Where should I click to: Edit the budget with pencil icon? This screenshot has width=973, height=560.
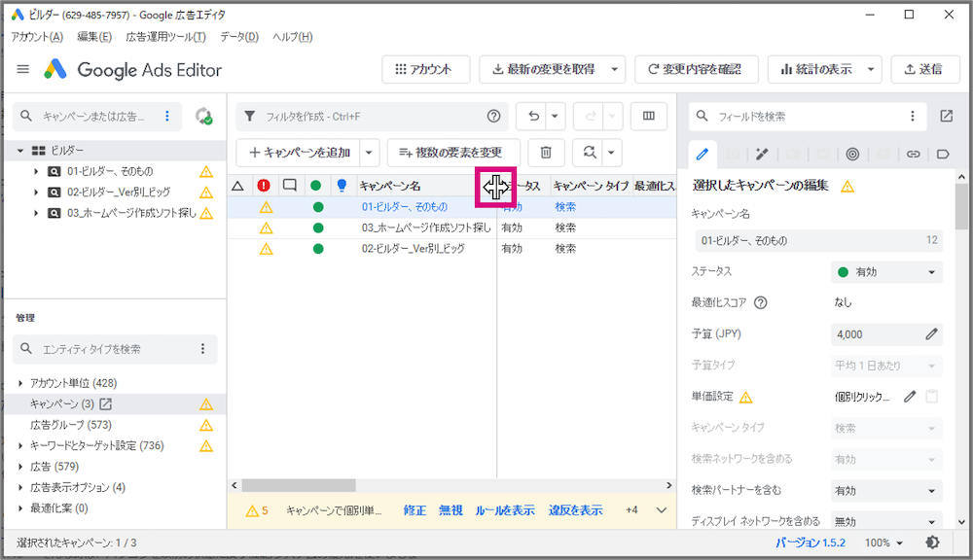tap(931, 334)
